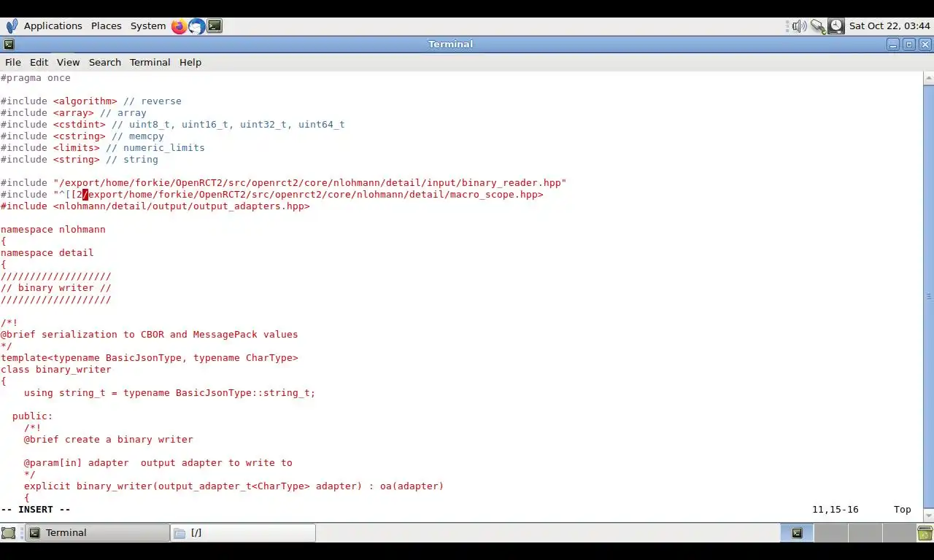Click the '#include <cstring>' line
This screenshot has height=560, width=934.
(x=82, y=136)
